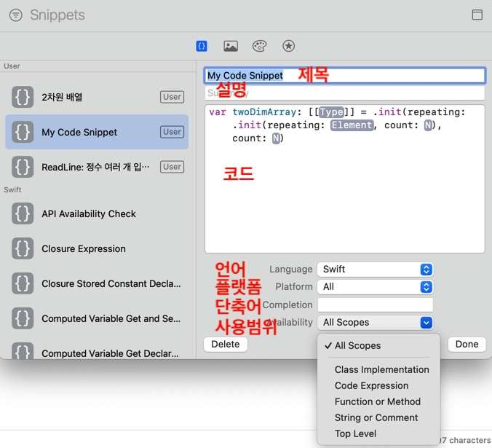Click the Completion shortcut text field
Image resolution: width=492 pixels, height=448 pixels.
(x=375, y=304)
